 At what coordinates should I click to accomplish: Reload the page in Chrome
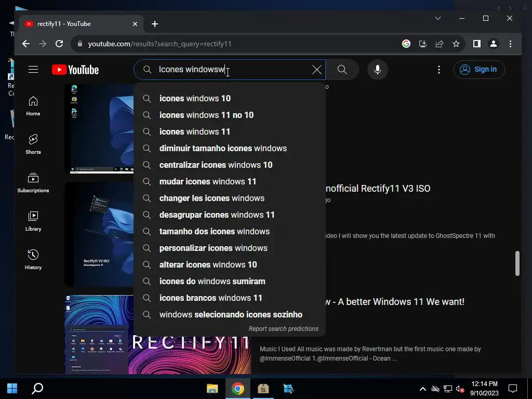(59, 44)
